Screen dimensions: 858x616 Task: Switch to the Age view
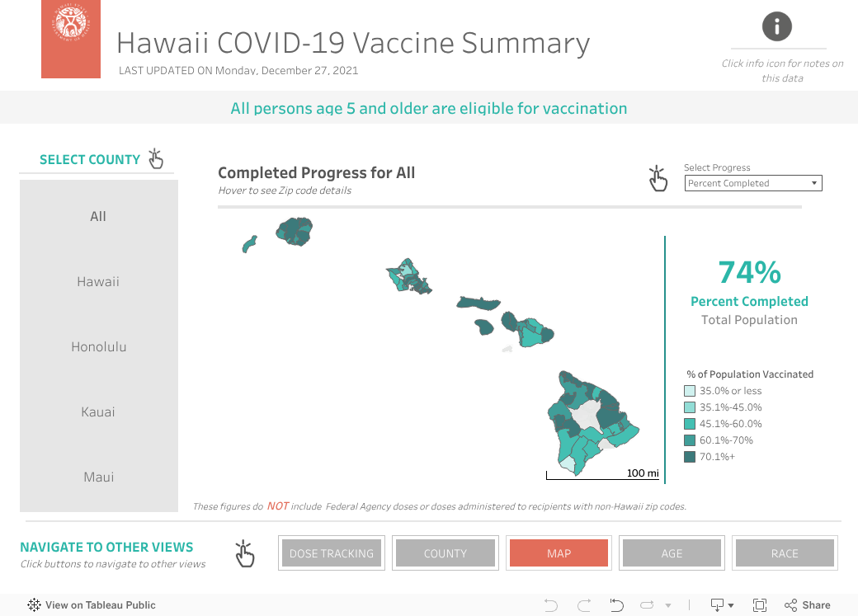pos(672,553)
